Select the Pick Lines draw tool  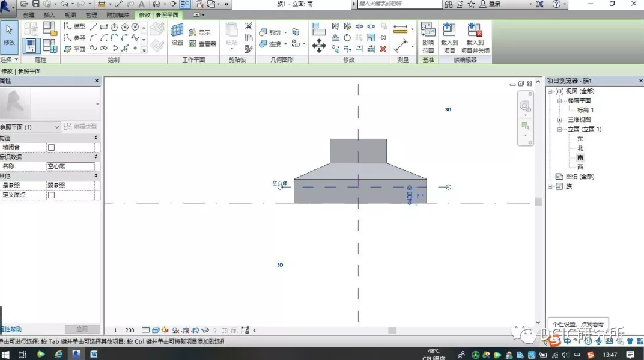(x=124, y=49)
